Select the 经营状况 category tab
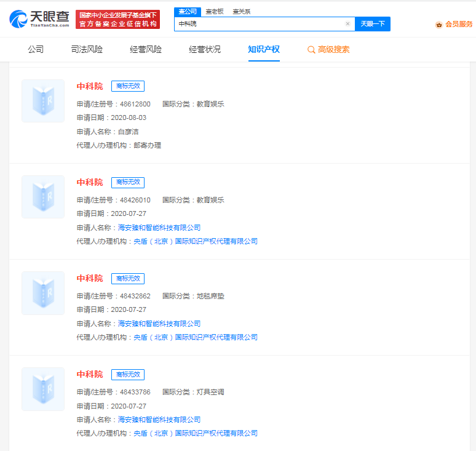 (205, 49)
